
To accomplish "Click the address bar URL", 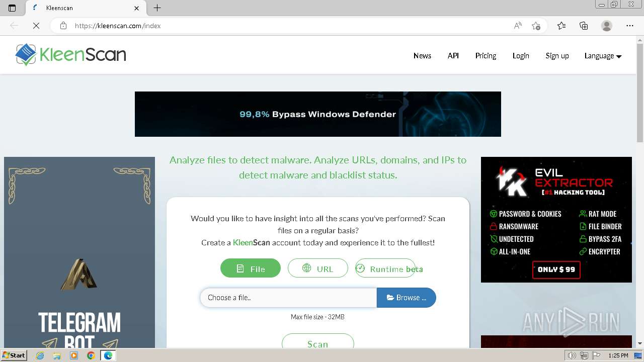I will coord(118,26).
